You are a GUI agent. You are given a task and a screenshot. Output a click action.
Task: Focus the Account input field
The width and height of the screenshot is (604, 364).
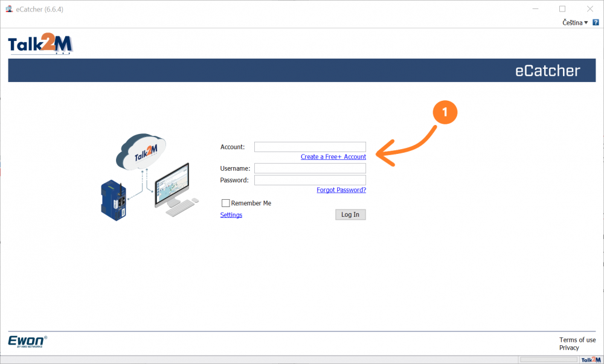tap(310, 147)
